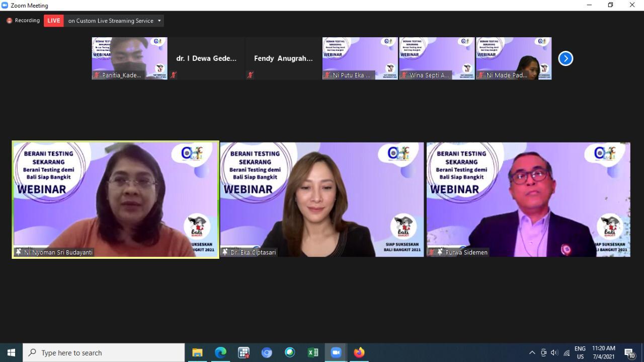Open Microsoft Excel from the taskbar
This screenshot has width=644, height=362.
[313, 352]
